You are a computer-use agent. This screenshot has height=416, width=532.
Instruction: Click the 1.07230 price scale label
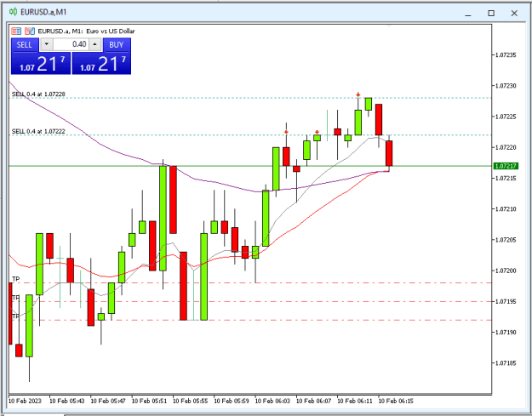[x=506, y=86]
